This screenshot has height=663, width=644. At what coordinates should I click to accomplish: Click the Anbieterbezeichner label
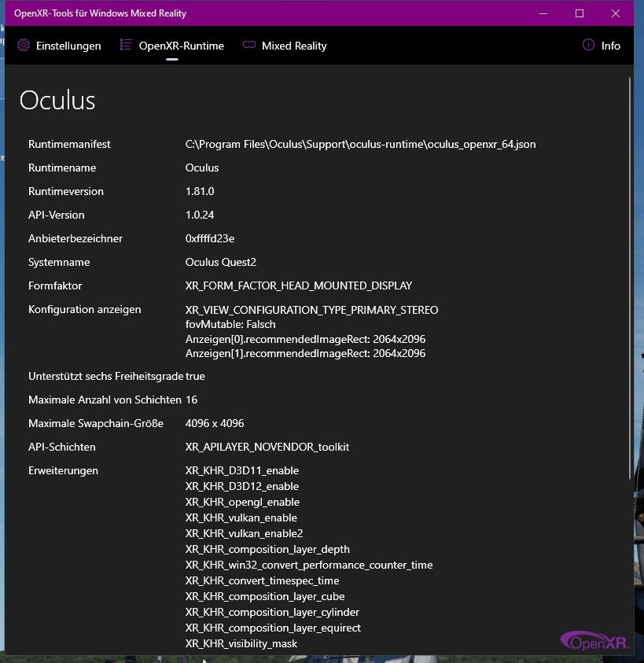(x=75, y=239)
